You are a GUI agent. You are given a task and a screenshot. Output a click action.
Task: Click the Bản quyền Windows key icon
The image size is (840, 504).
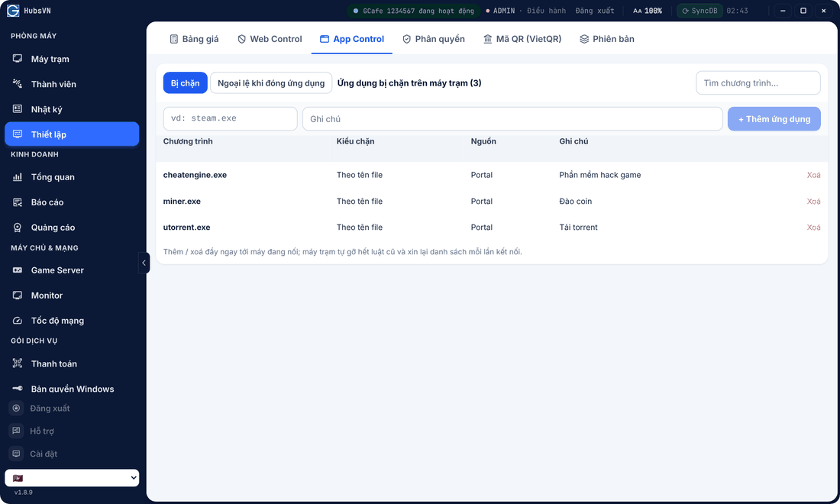(18, 389)
